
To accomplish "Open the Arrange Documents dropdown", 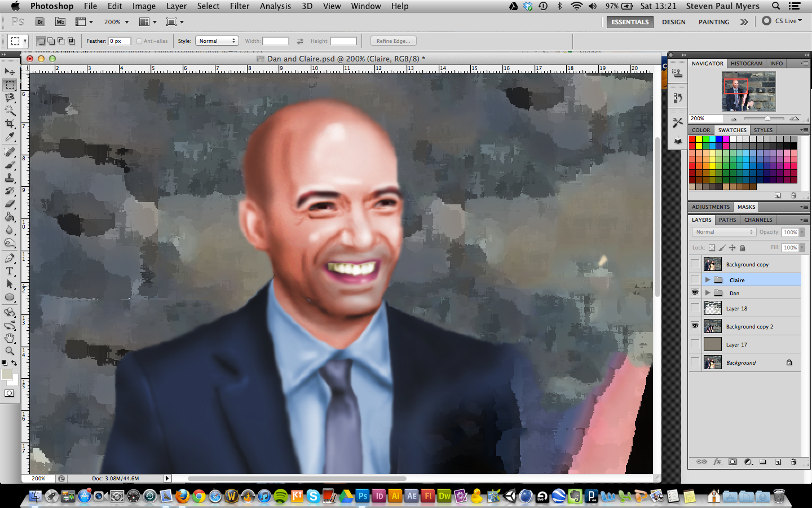I will [x=148, y=22].
